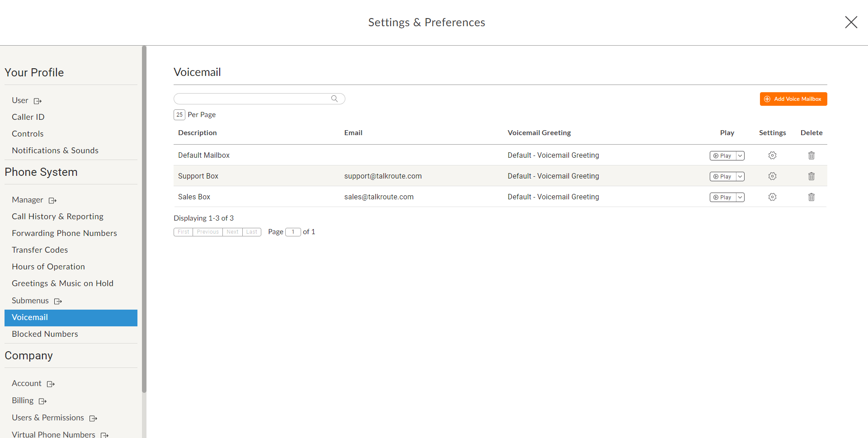Click the Email column header
This screenshot has width=868, height=438.
pyautogui.click(x=354, y=133)
